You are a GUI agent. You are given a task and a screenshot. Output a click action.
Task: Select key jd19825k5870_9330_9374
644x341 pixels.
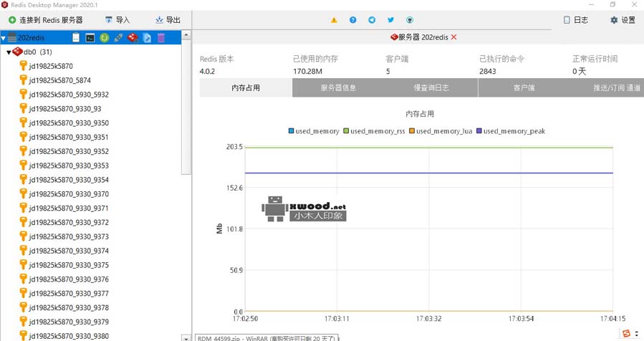tap(69, 251)
